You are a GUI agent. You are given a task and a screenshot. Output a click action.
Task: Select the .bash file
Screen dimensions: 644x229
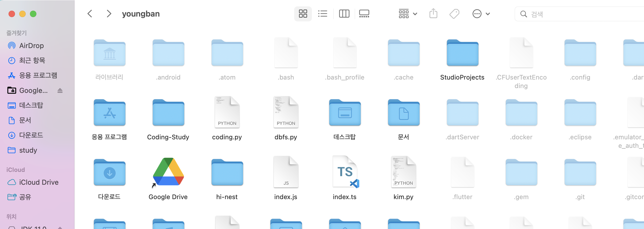coord(286,53)
